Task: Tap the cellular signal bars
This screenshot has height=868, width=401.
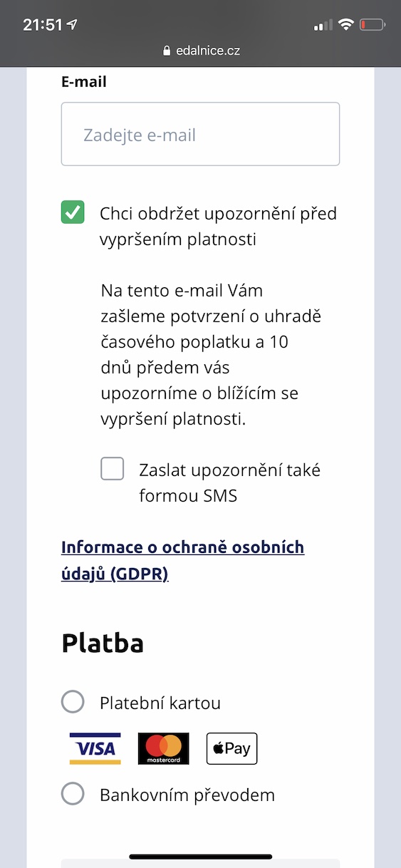Action: click(323, 26)
